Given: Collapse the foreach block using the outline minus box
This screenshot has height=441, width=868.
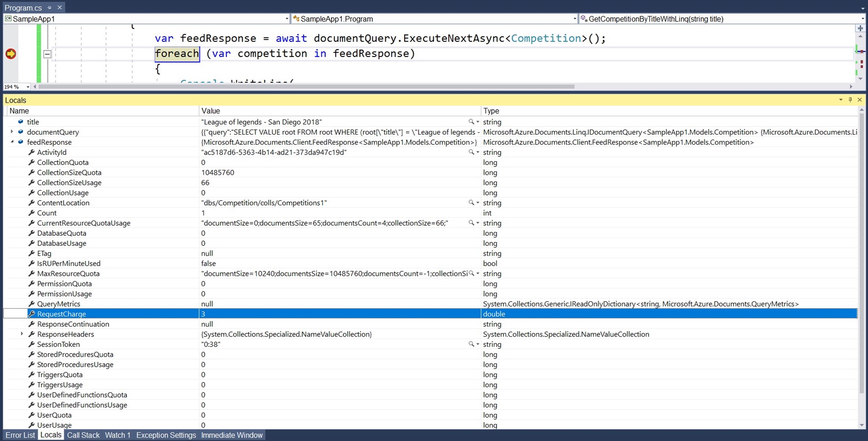Looking at the screenshot, I should [x=47, y=54].
